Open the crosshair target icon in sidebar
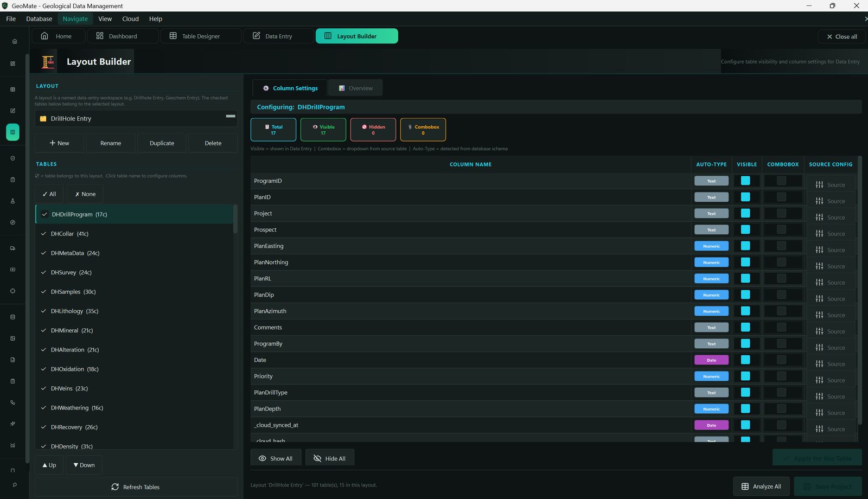868x499 pixels. (12, 291)
